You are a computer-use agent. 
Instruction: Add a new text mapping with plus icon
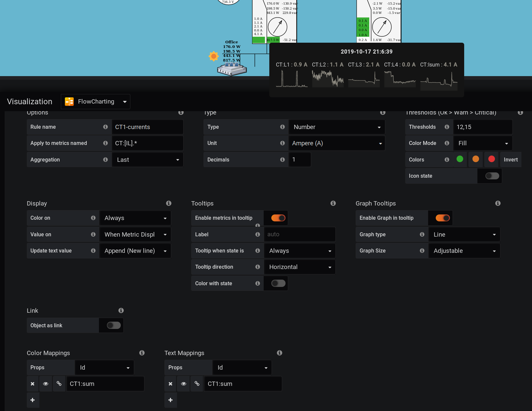[170, 400]
